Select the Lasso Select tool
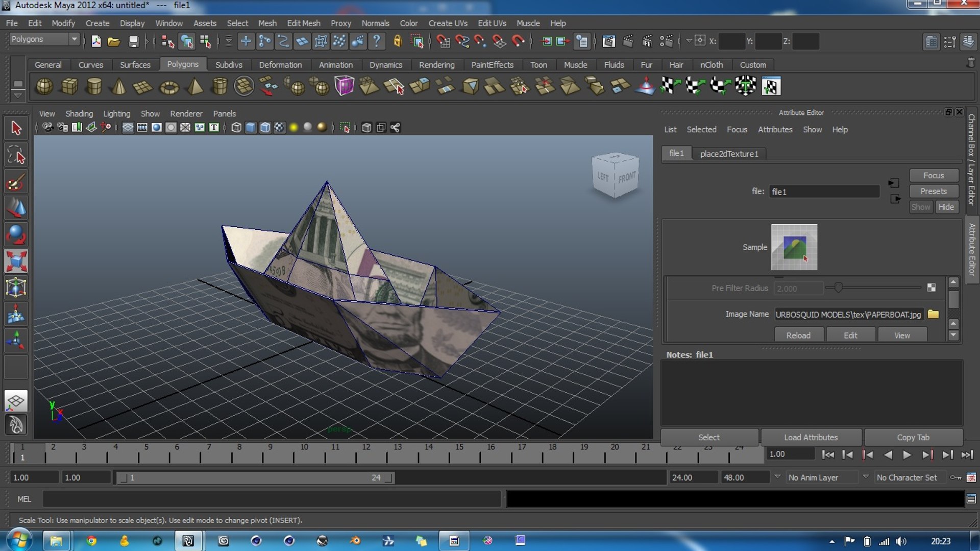980x551 pixels. [x=16, y=155]
